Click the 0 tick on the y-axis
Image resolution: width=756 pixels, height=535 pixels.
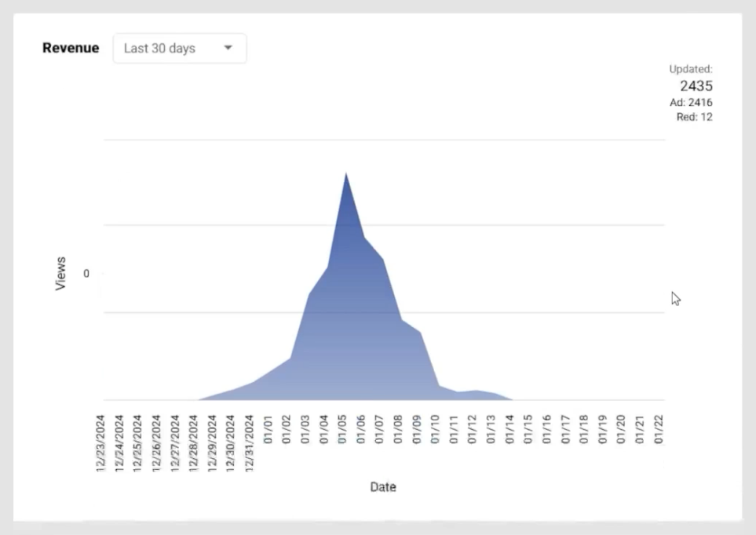(x=86, y=274)
